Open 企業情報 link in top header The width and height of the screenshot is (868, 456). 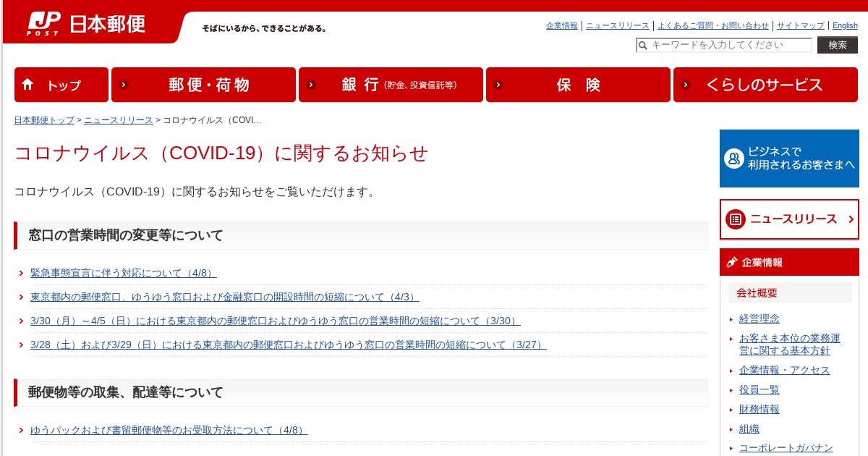click(x=562, y=25)
